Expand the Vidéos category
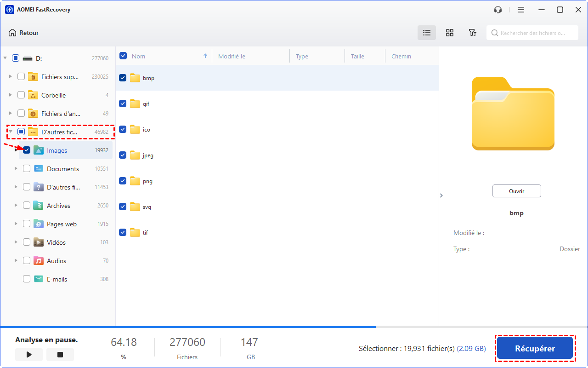 (16, 242)
